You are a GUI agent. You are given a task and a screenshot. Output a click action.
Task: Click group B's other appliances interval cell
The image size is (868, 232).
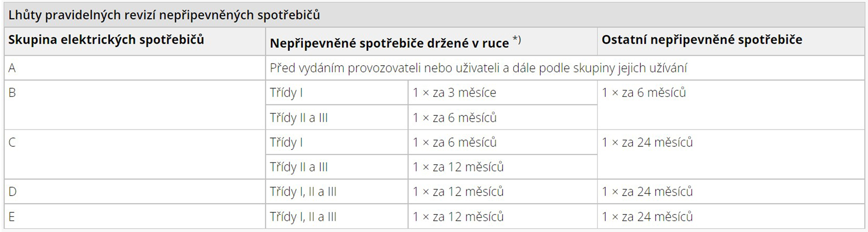pos(644,93)
